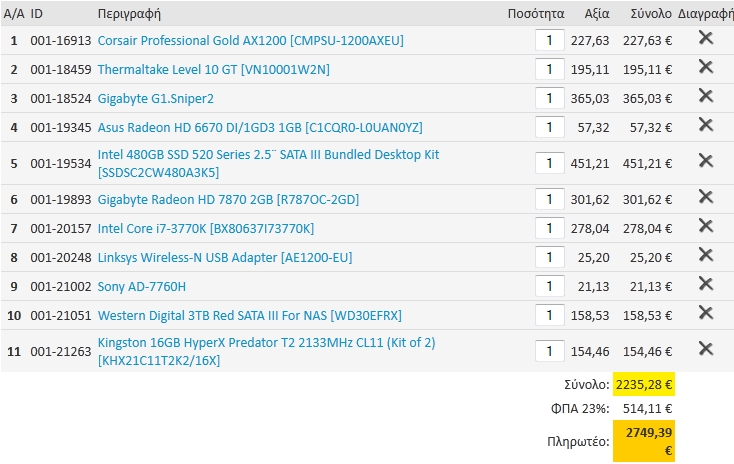Open the Corsair Professional Gold AX1200 link

(x=250, y=41)
